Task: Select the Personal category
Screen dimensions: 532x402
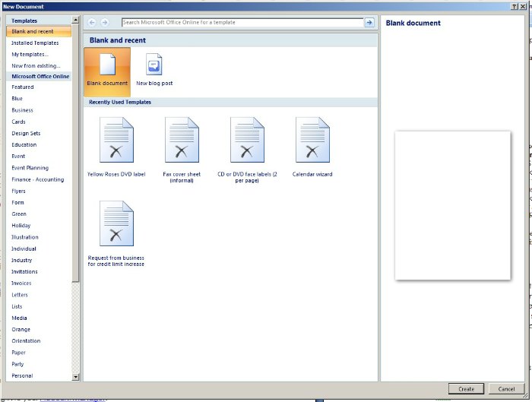Action: pyautogui.click(x=22, y=375)
